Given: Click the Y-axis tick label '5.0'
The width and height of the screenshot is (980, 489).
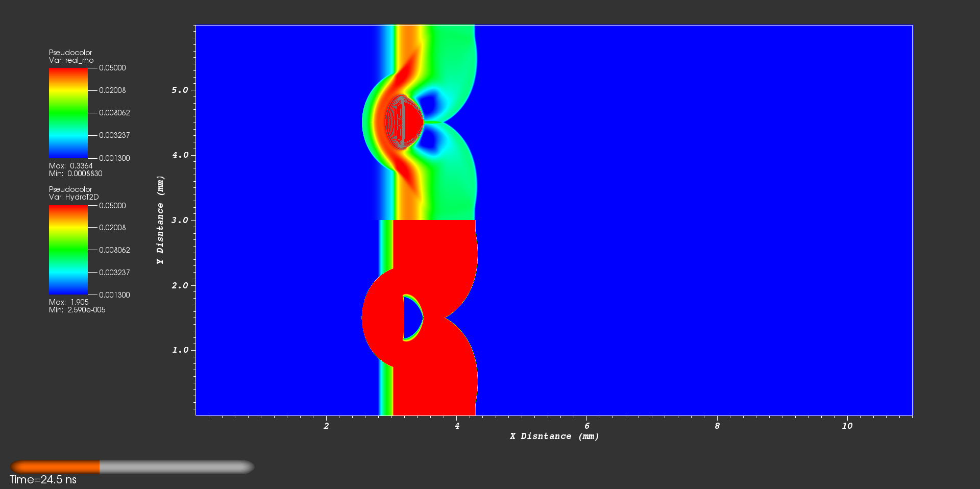Looking at the screenshot, I should click(x=180, y=90).
